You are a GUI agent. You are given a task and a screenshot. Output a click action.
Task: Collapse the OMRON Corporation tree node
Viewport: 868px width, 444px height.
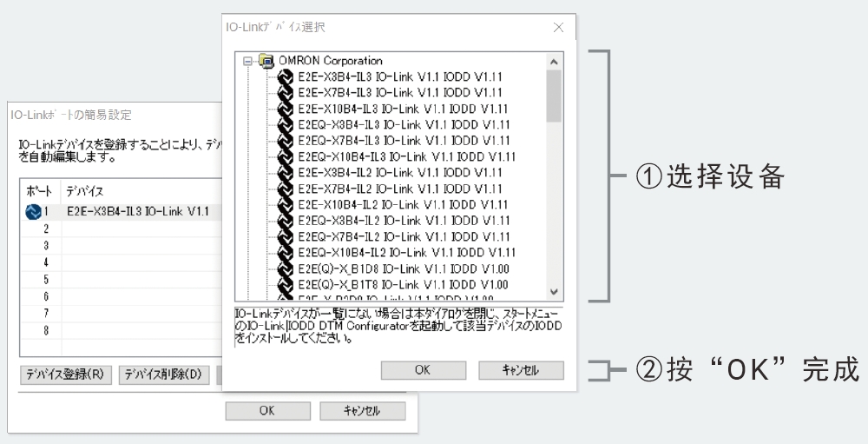click(x=247, y=61)
